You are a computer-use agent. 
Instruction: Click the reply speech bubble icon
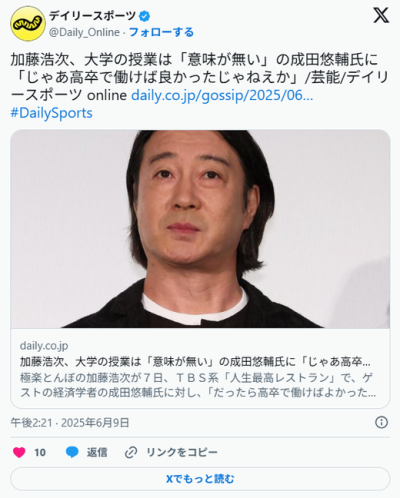click(72, 452)
